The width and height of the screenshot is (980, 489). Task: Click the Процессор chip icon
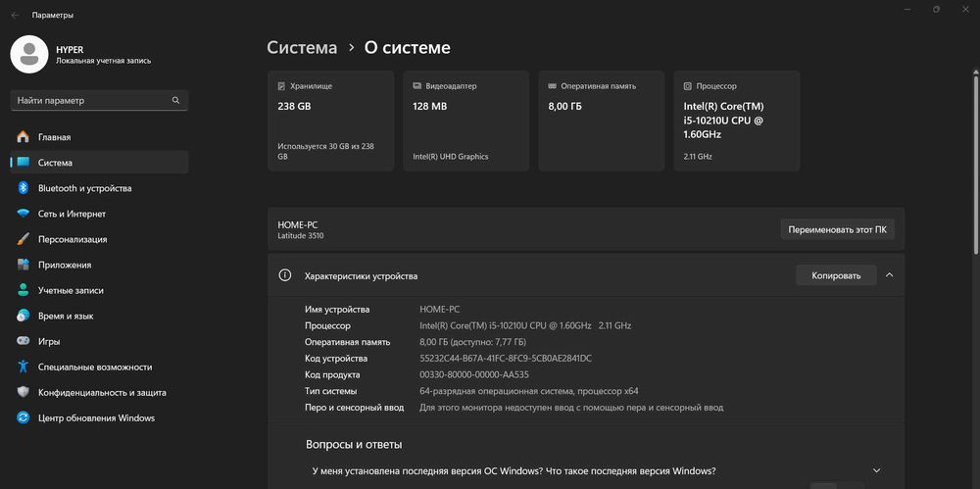coord(688,86)
